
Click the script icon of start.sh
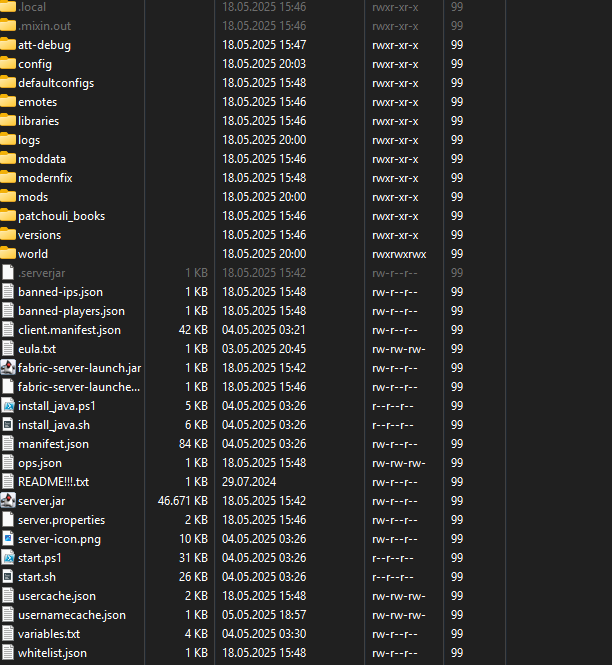point(8,577)
